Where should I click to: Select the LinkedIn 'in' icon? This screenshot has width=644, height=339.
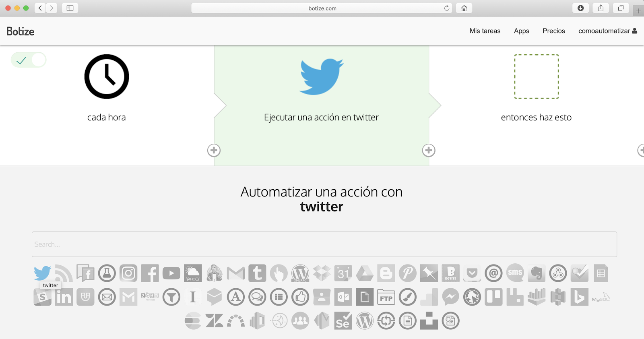pyautogui.click(x=64, y=297)
